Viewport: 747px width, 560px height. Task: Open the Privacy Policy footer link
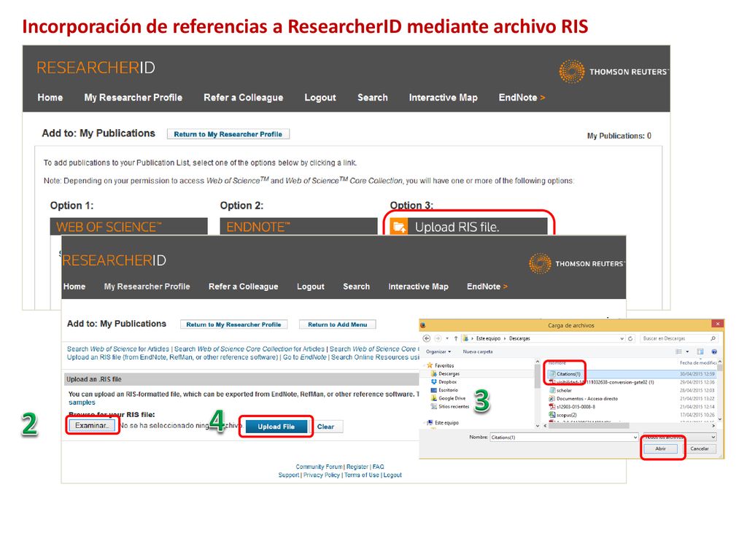click(322, 475)
